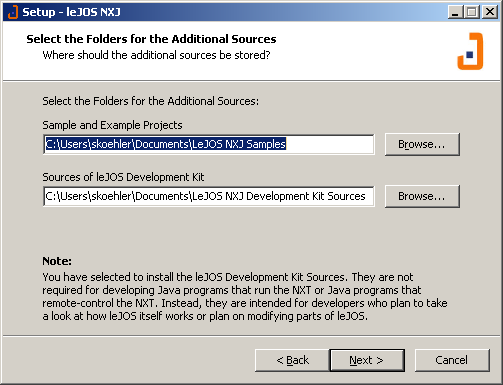Cancel the leJOS NXJ installation
This screenshot has height=385, width=503.
(x=452, y=360)
